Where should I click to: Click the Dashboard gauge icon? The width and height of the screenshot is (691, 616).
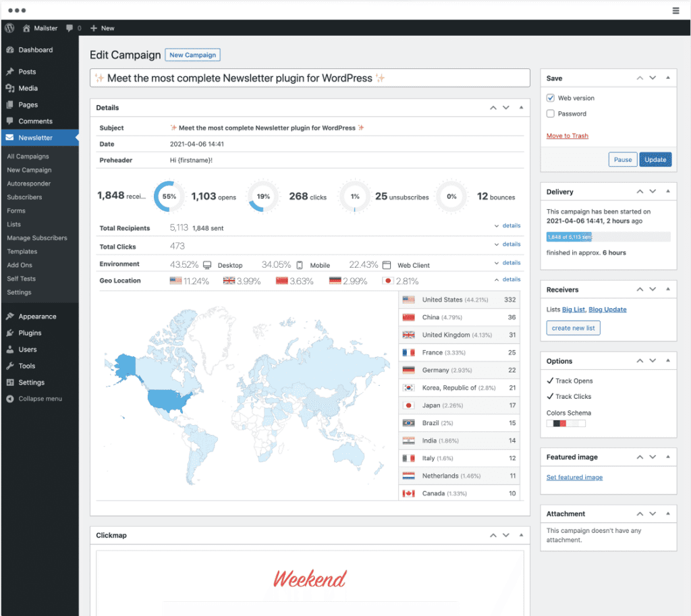click(10, 50)
